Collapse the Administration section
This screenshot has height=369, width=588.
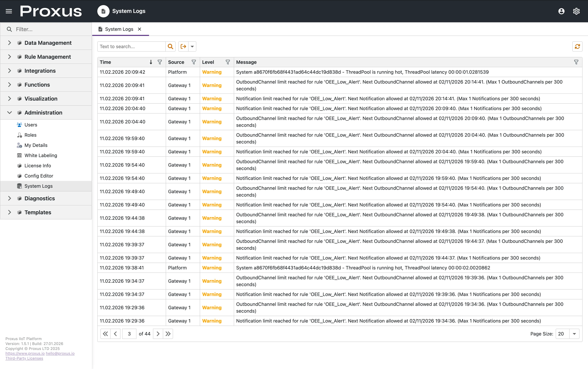click(x=43, y=113)
